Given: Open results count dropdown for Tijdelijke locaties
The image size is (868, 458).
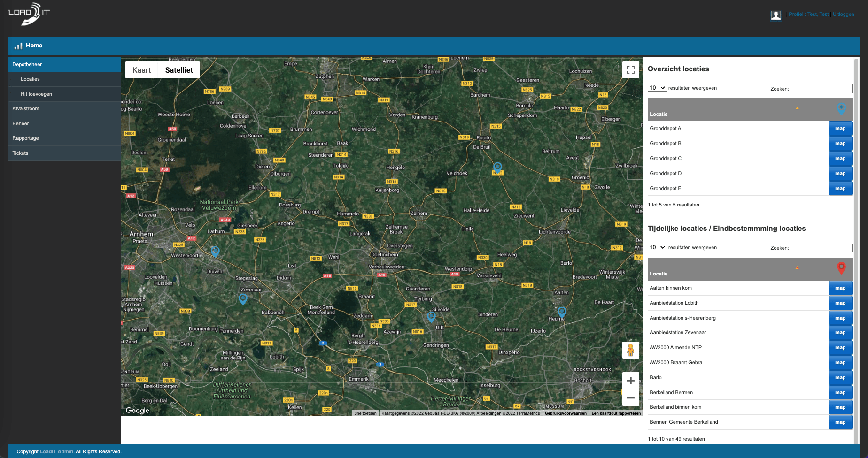Looking at the screenshot, I should click(x=657, y=247).
